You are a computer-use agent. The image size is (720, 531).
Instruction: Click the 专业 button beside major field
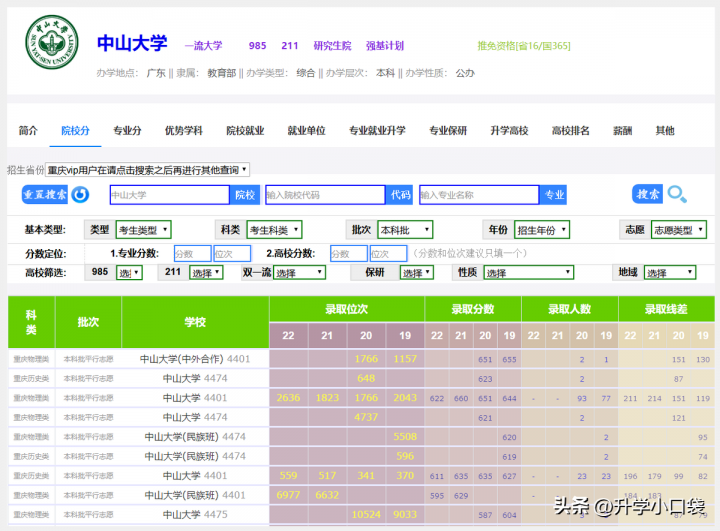(x=554, y=195)
